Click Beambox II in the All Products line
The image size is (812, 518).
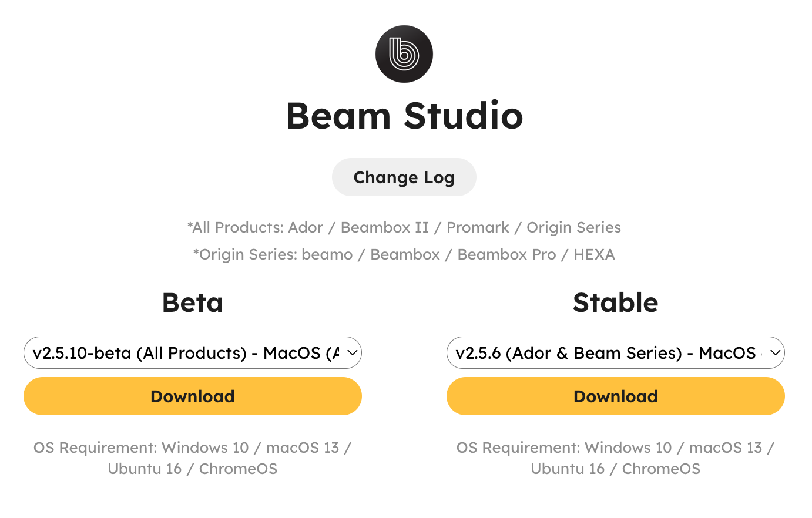385,228
